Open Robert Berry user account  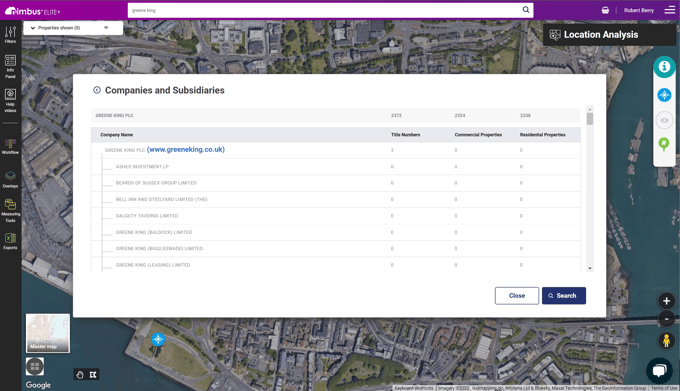click(x=638, y=10)
